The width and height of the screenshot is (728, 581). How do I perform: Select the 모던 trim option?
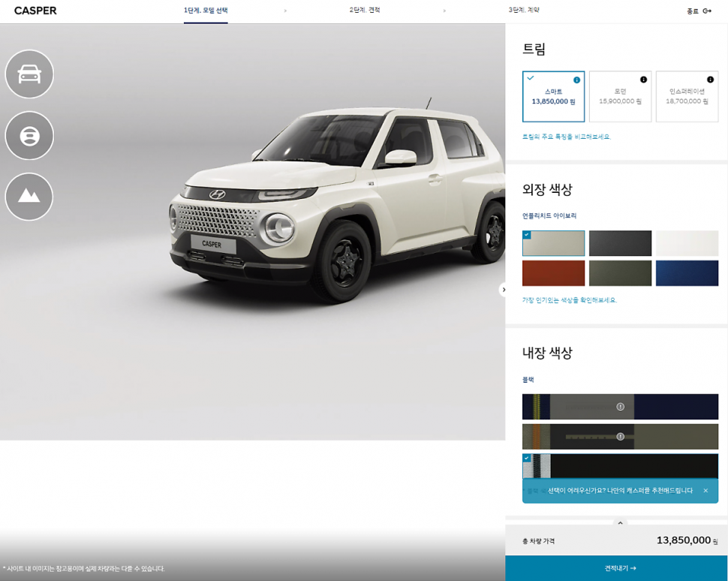[x=620, y=97]
